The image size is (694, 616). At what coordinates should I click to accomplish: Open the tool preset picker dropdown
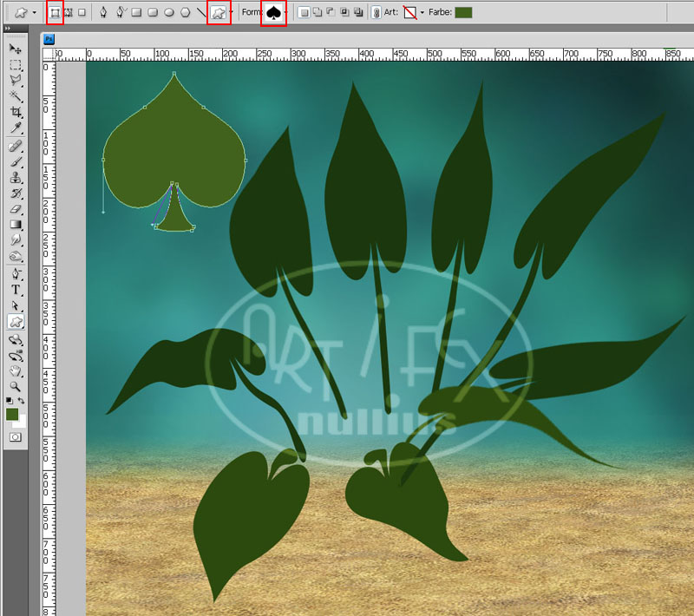tap(35, 12)
